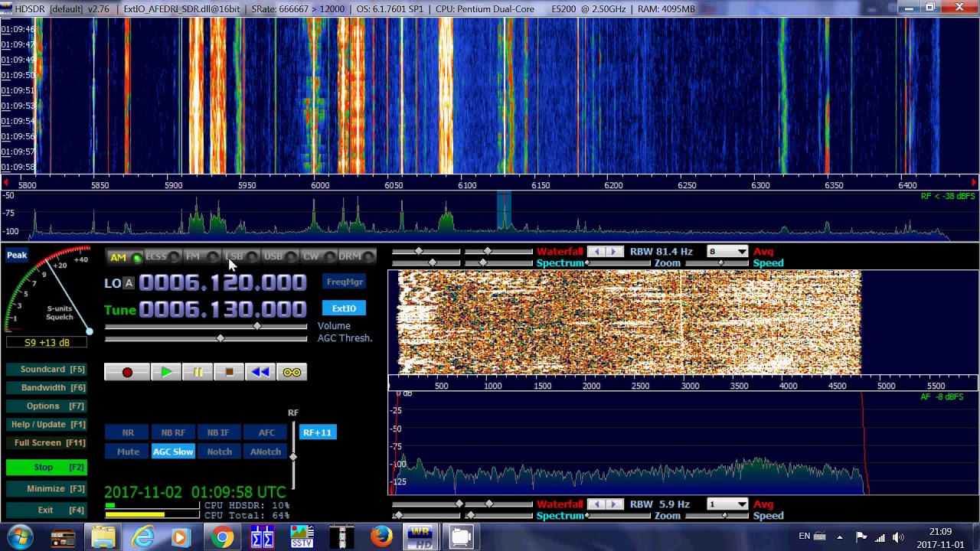This screenshot has width=980, height=551.
Task: Click the AGC Slow button
Action: [x=173, y=452]
